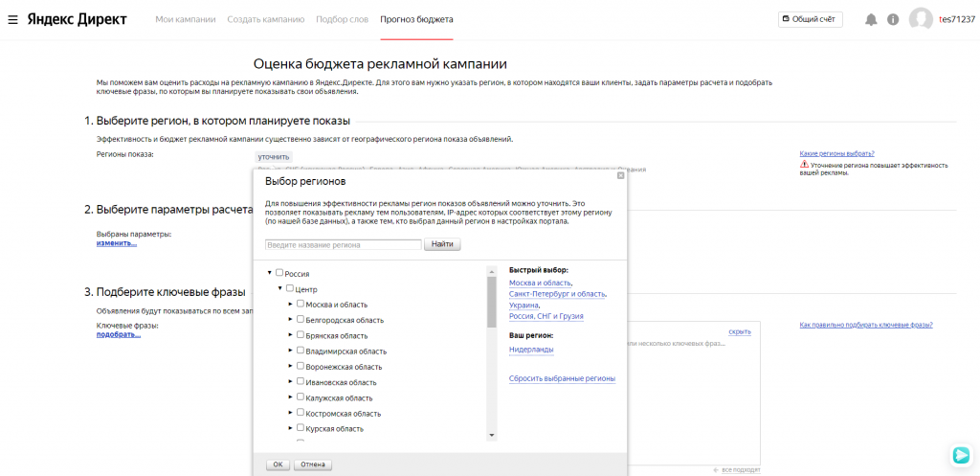Screen dimensions: 980x476
Task: Open the notifications bell icon
Action: 871,20
